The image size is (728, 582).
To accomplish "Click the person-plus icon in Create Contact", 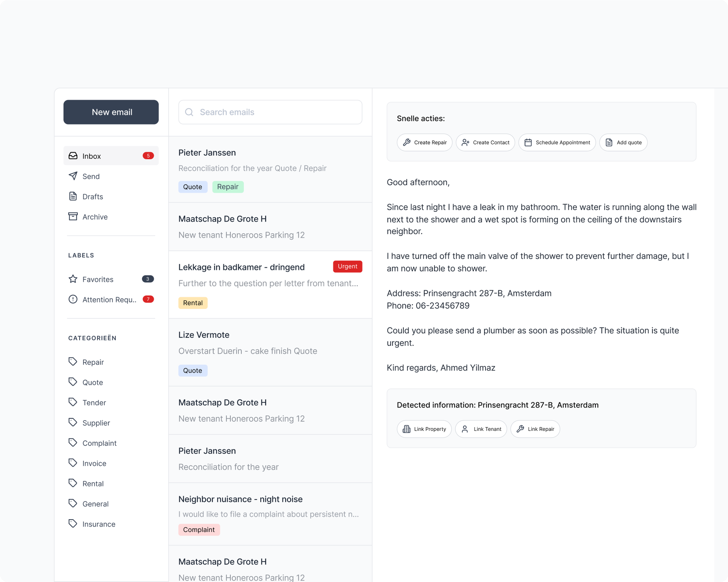I will tap(465, 142).
